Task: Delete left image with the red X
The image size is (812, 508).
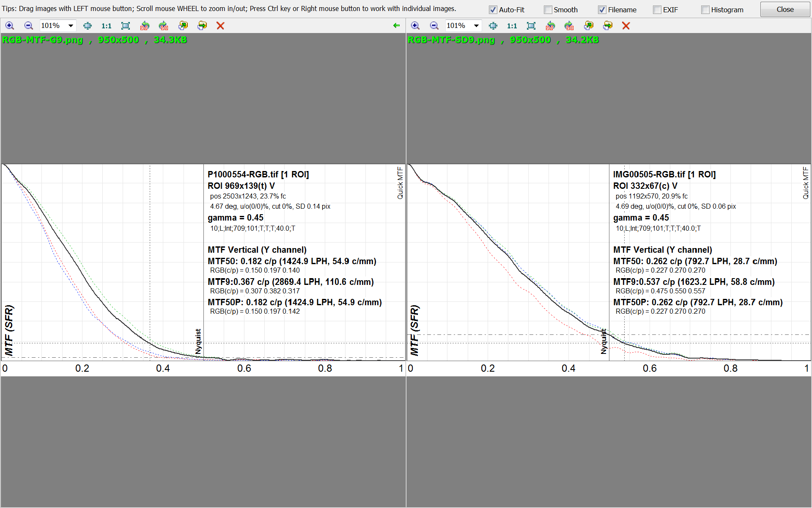Action: click(x=220, y=26)
